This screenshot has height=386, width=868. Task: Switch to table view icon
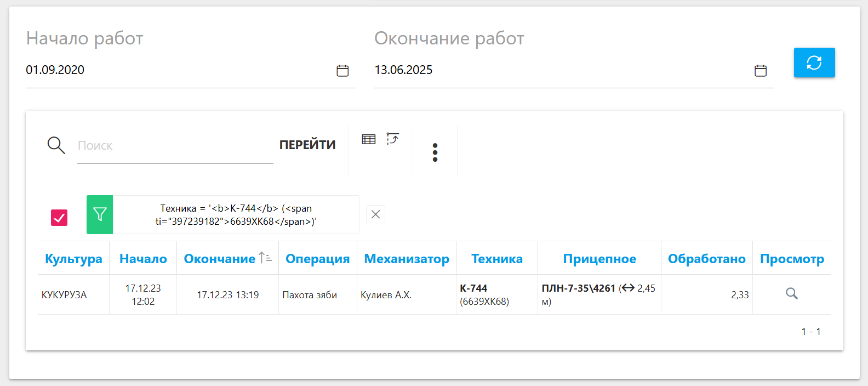369,139
